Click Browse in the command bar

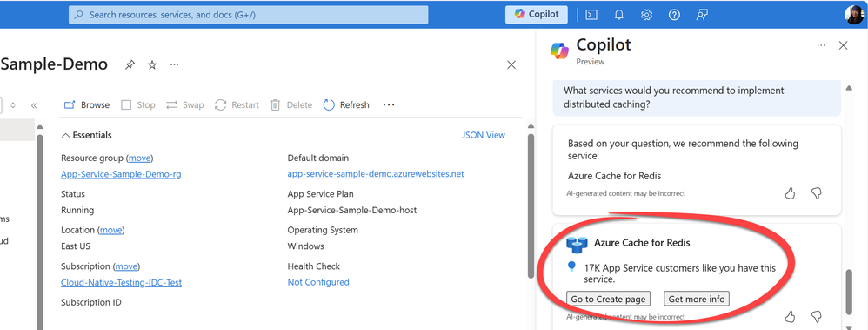pyautogui.click(x=87, y=104)
